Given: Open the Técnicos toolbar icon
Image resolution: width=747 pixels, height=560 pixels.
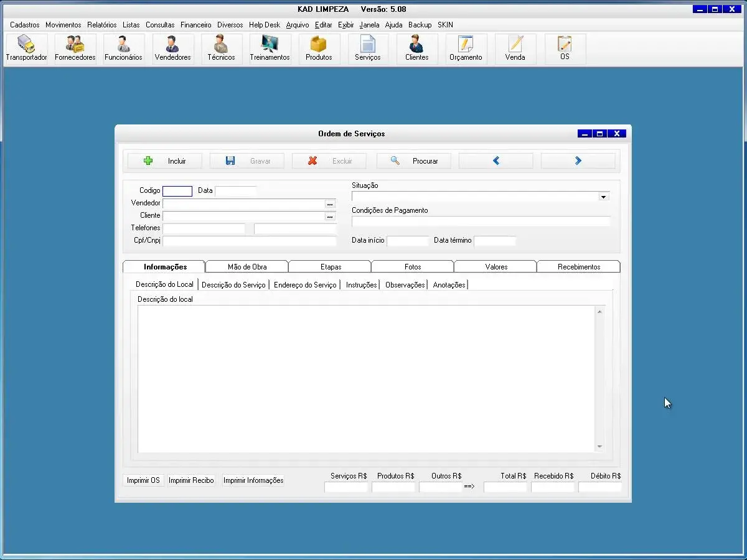Looking at the screenshot, I should coord(221,49).
